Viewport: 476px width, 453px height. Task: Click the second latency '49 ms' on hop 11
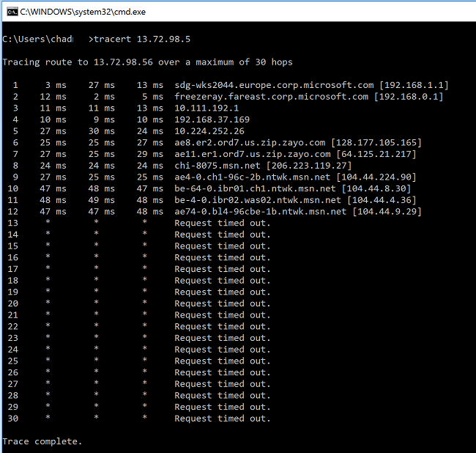pyautogui.click(x=102, y=200)
